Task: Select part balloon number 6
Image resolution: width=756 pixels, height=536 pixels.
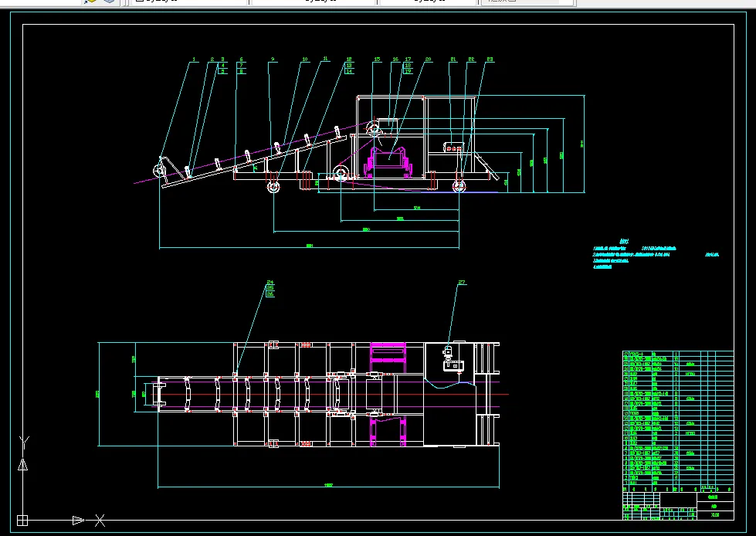Action: [242, 59]
